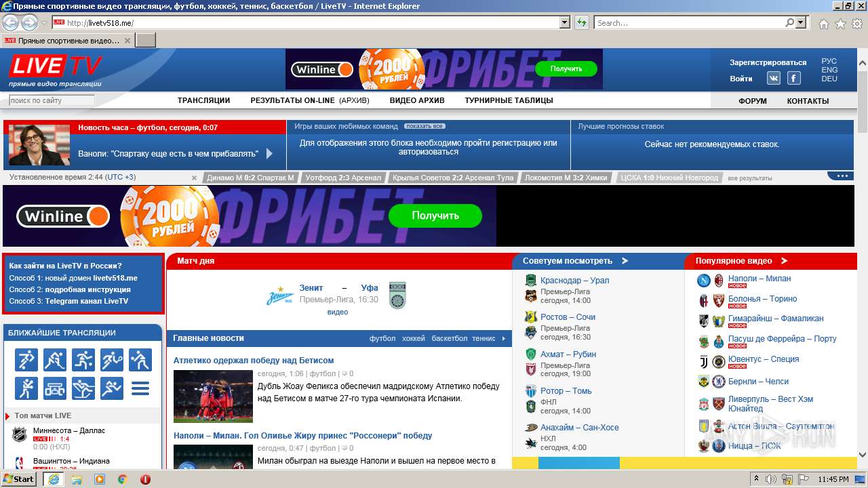Switch site language to ENG

[829, 70]
